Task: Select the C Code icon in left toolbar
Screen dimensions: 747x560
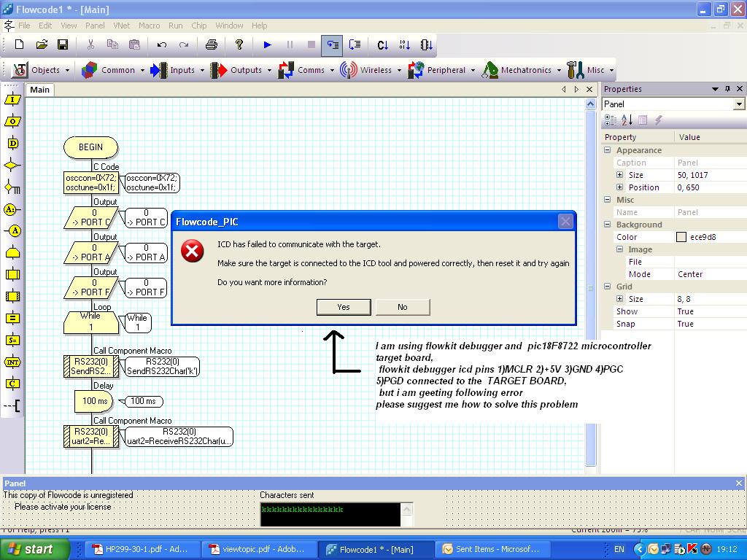Action: (12, 384)
